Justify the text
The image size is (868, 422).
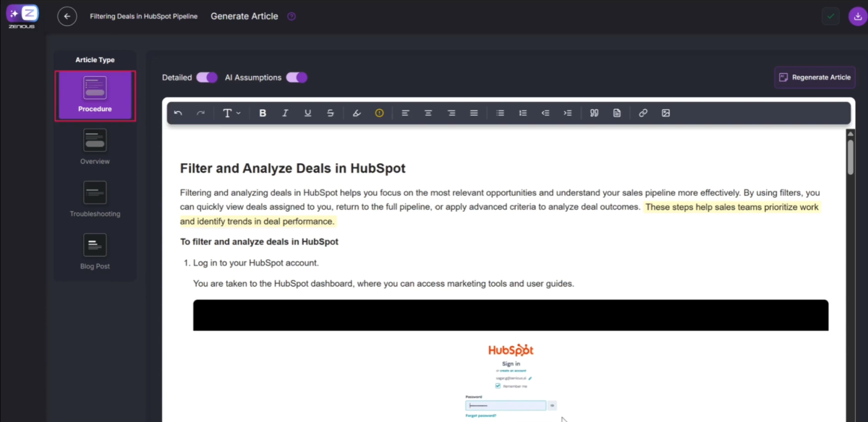click(x=474, y=113)
